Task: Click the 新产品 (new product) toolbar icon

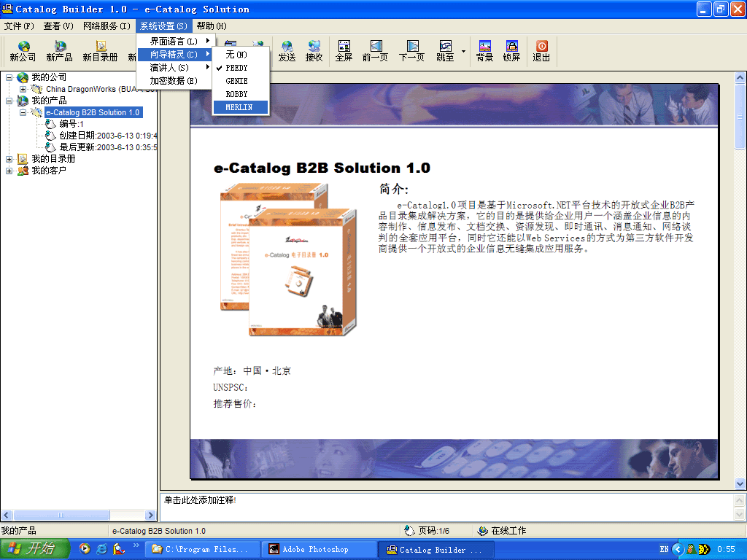Action: pos(60,51)
